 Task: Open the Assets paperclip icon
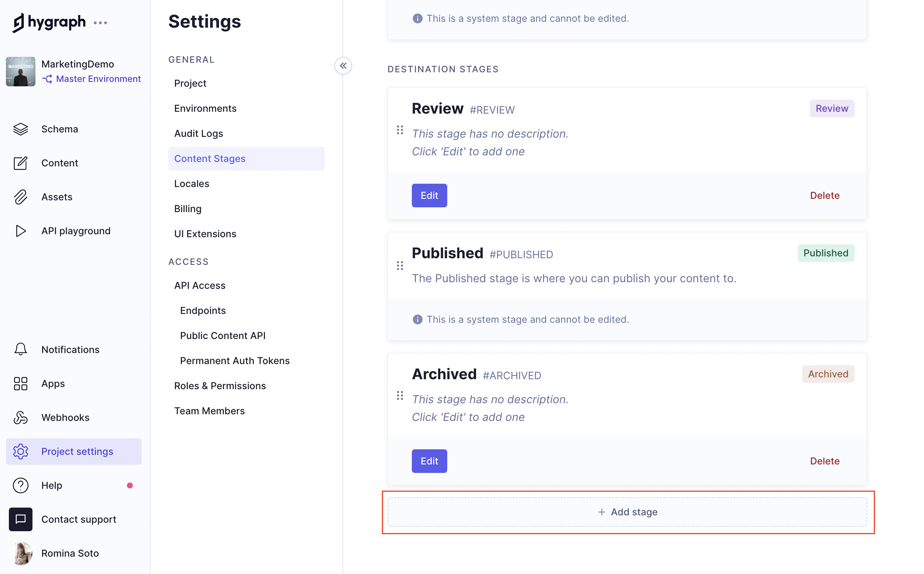point(21,197)
